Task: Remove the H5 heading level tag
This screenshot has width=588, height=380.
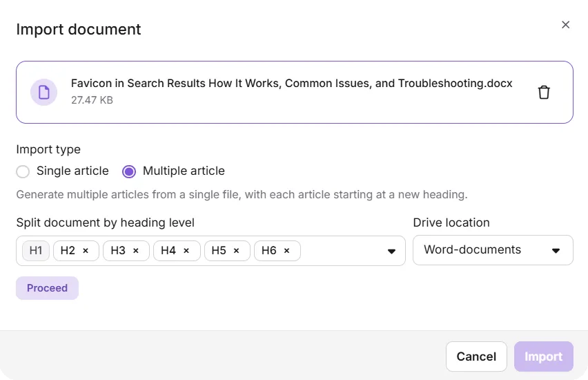Action: pos(236,251)
